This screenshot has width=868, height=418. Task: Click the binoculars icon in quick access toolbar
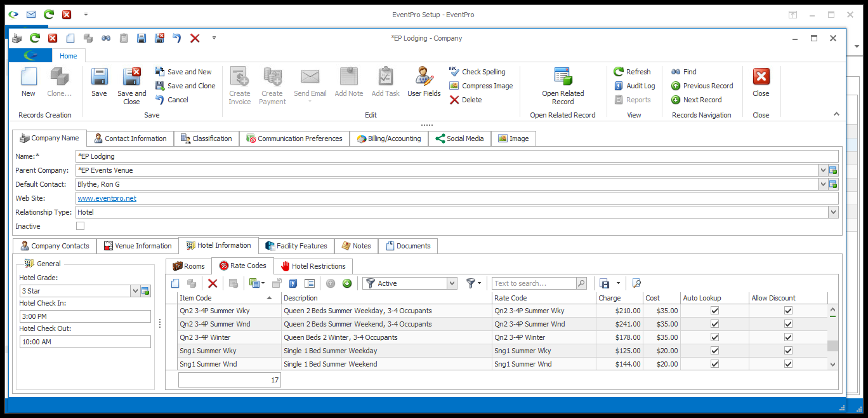(x=106, y=38)
